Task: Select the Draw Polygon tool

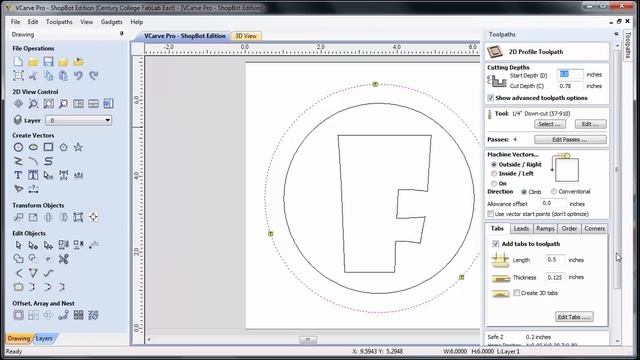Action: [x=63, y=147]
